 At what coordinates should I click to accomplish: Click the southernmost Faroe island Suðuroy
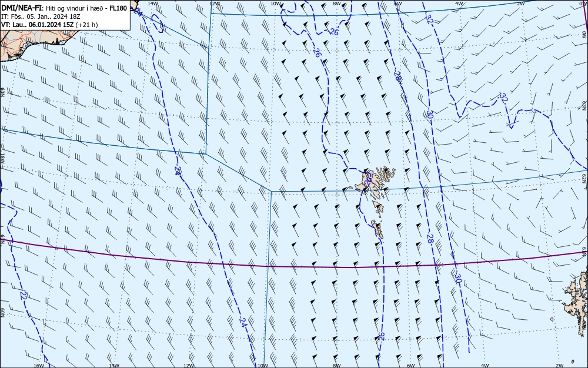(377, 229)
